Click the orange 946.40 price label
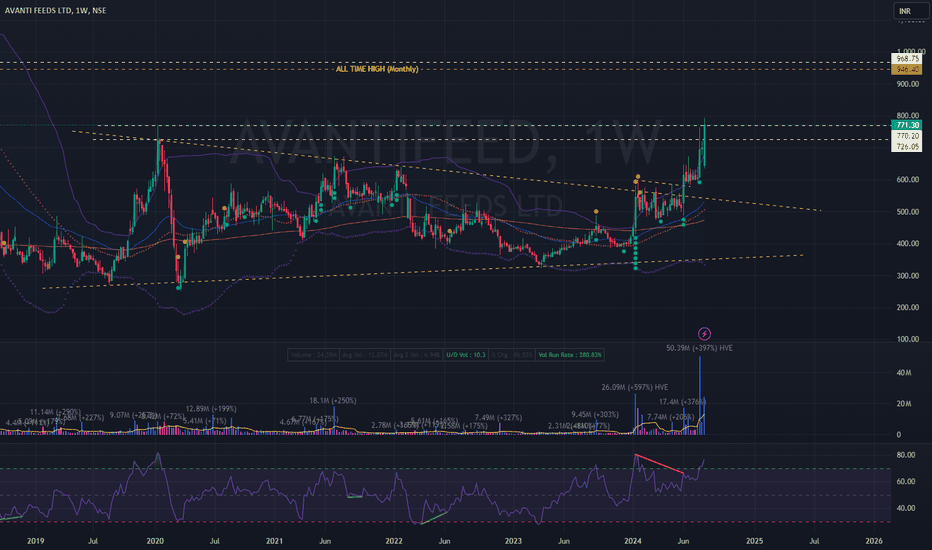932x550 pixels. coord(907,70)
